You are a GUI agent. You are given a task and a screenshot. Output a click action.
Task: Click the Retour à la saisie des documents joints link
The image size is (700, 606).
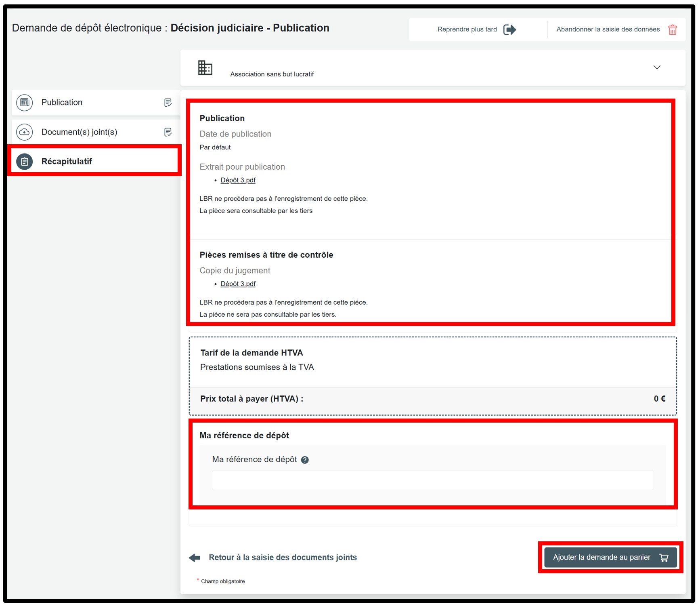click(283, 558)
